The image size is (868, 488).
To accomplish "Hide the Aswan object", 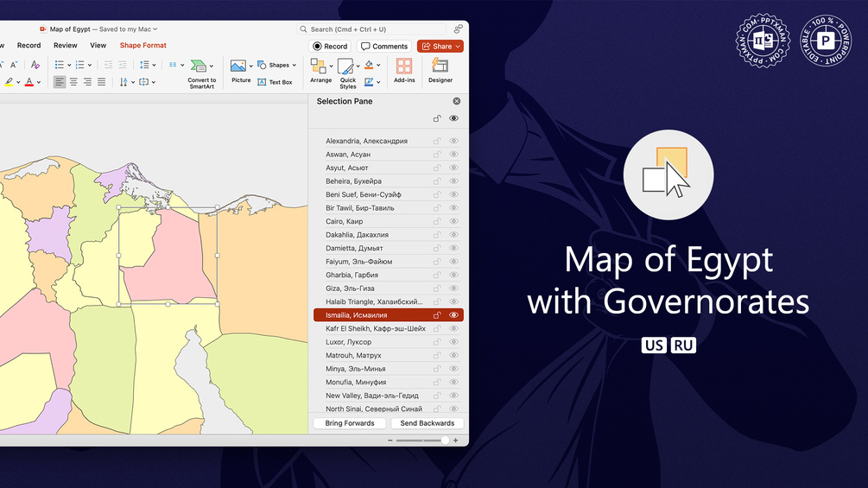I will 454,154.
